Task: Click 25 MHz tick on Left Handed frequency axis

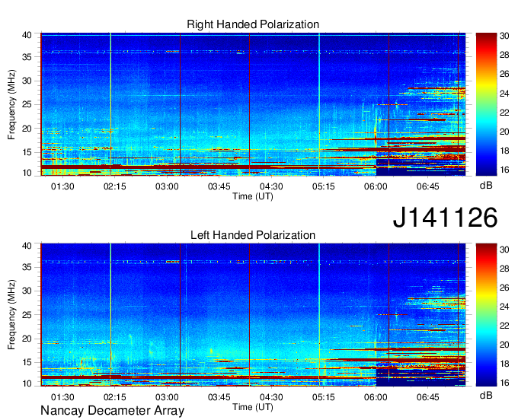Action: (27, 315)
